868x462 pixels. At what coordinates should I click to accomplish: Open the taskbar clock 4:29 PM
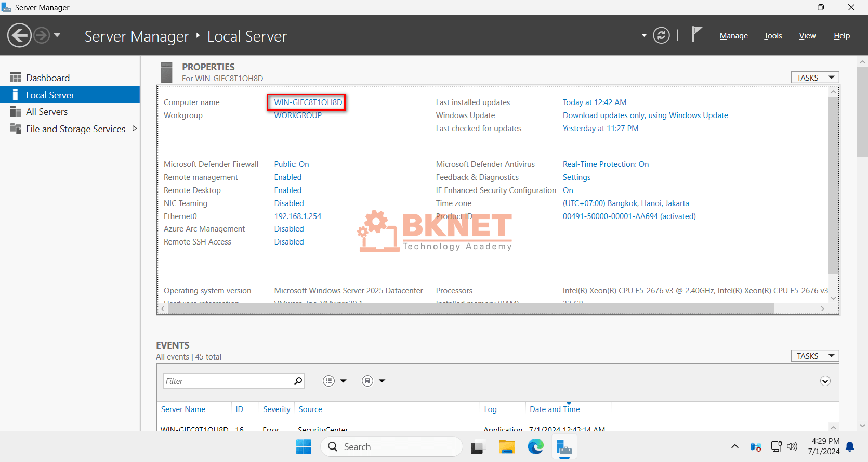[824, 446]
